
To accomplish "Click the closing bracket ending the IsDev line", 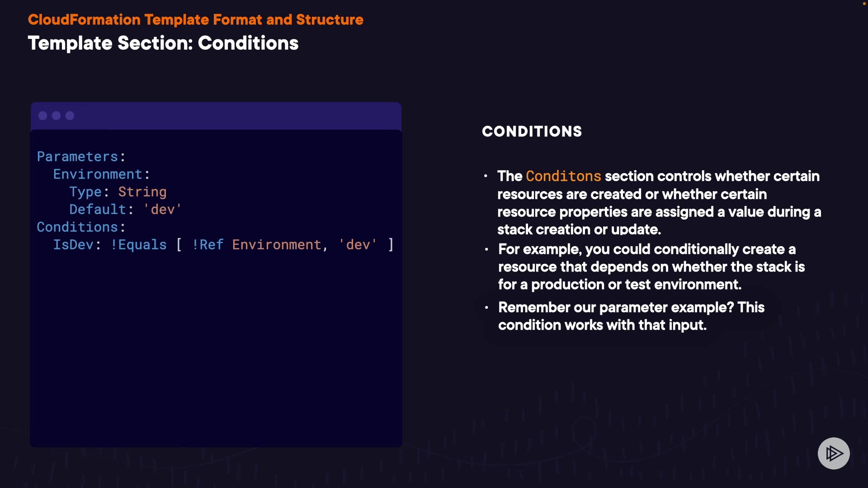I will [x=391, y=245].
